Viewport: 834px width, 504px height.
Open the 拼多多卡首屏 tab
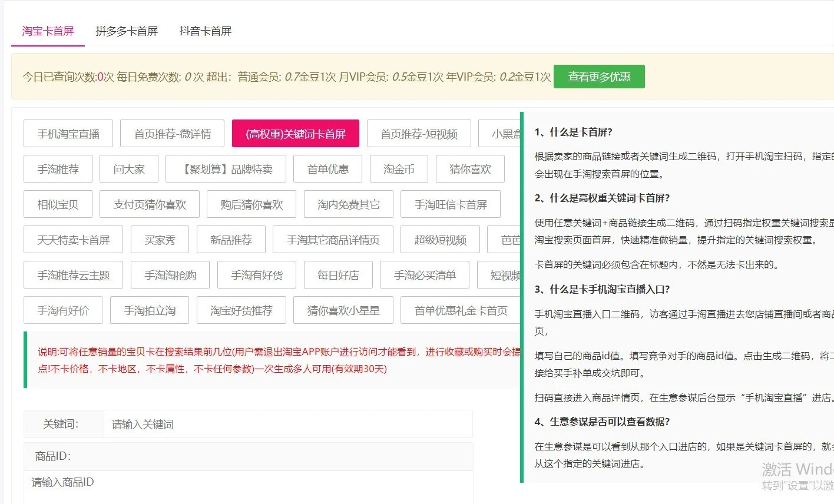pos(127,31)
